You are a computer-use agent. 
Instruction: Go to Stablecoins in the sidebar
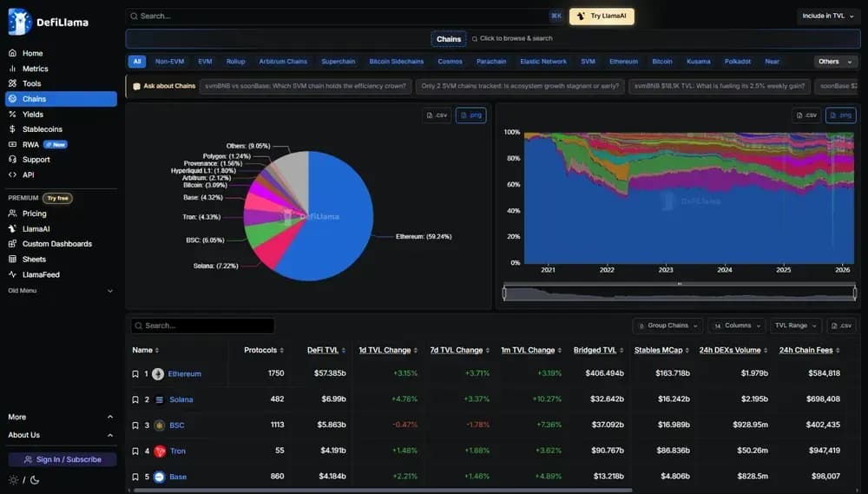42,129
